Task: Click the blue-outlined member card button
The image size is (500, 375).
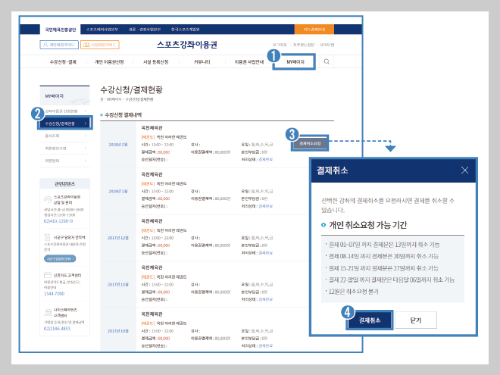Action: (x=59, y=45)
